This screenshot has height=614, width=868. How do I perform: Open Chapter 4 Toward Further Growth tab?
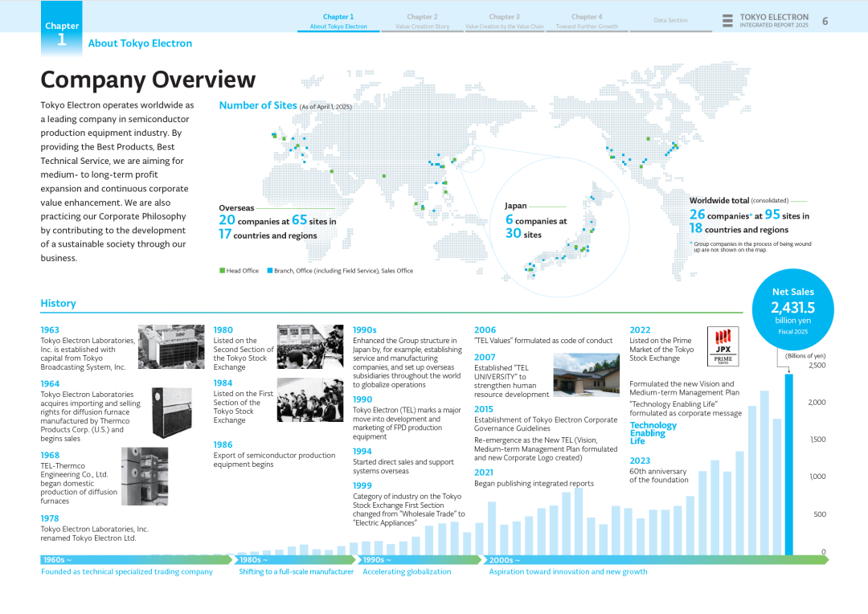(x=587, y=22)
